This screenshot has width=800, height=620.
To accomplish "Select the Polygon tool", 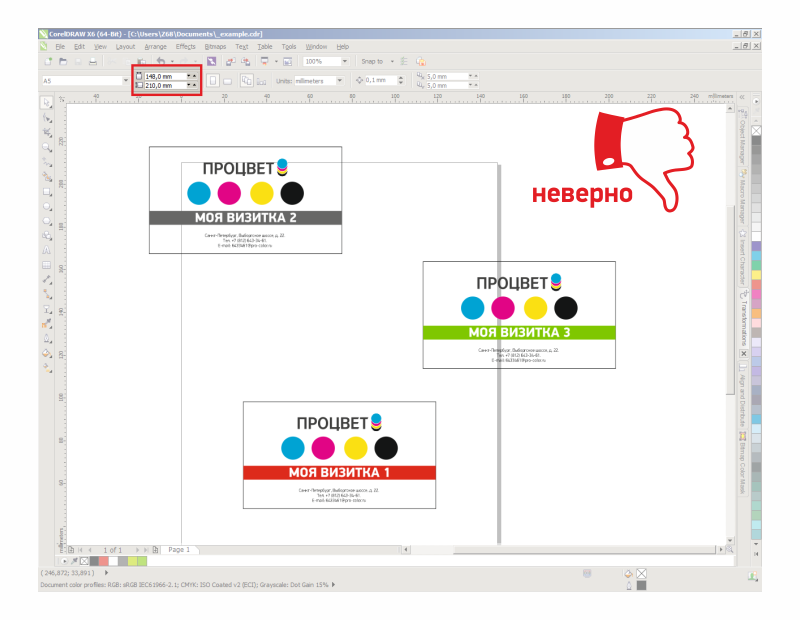I will pos(47,221).
